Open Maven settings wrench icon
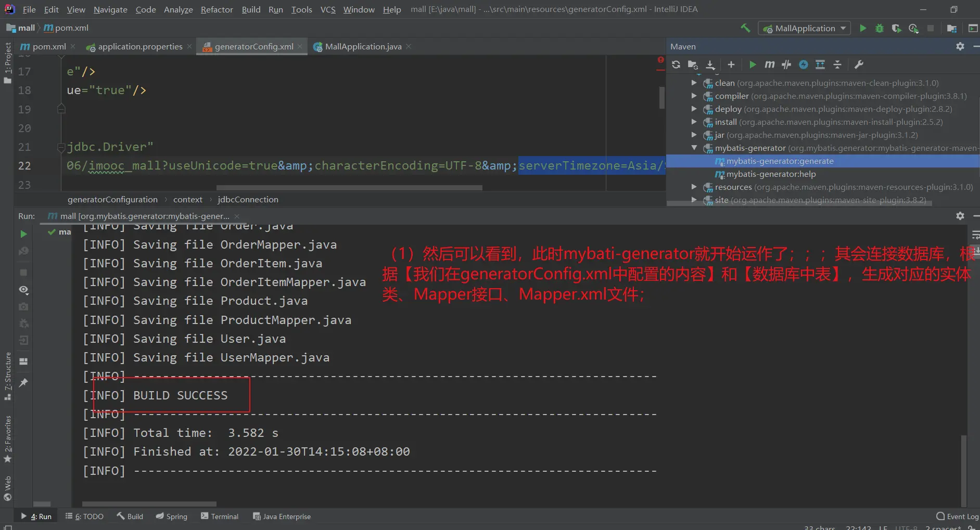Screen dimensions: 980x530 (x=859, y=64)
